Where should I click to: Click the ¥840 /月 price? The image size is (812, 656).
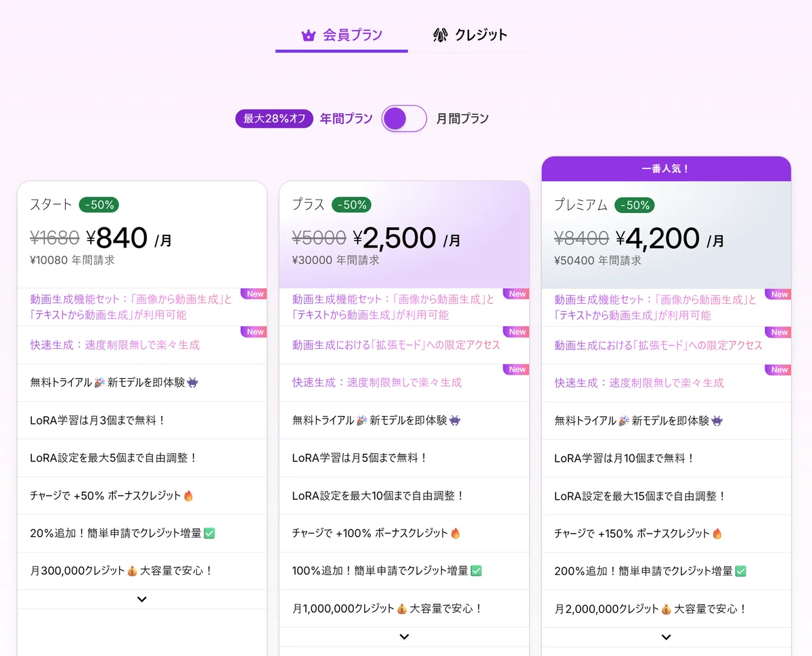coord(129,238)
